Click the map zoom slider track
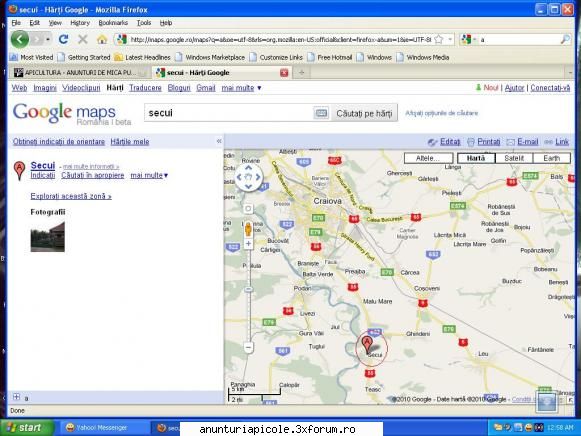This screenshot has height=436, width=581. coord(248,295)
